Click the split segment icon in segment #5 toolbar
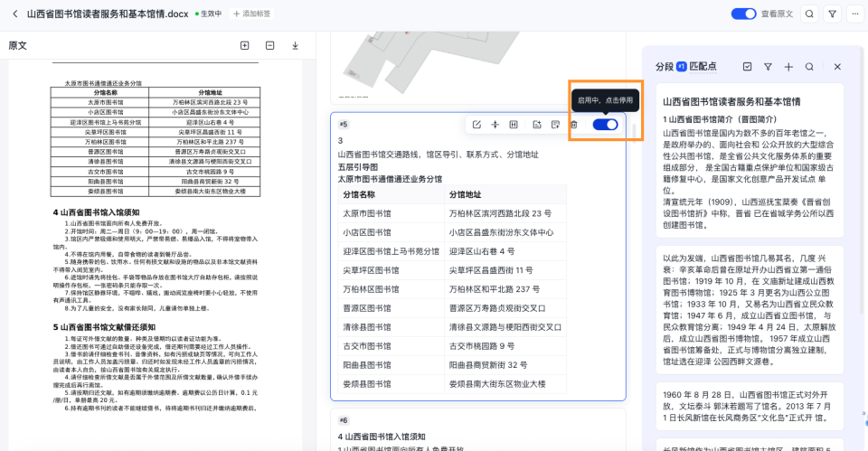Screen dimensions: 868x451 coord(495,124)
